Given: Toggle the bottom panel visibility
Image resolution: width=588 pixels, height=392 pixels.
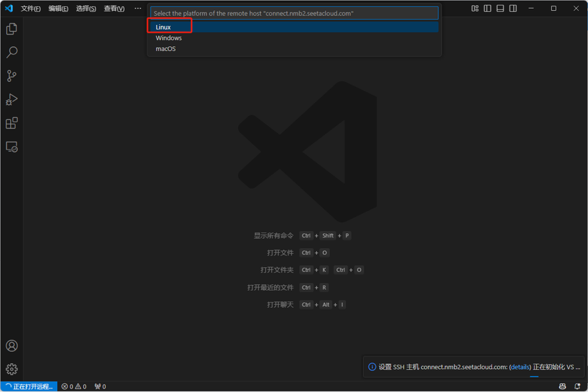Looking at the screenshot, I should click(500, 8).
